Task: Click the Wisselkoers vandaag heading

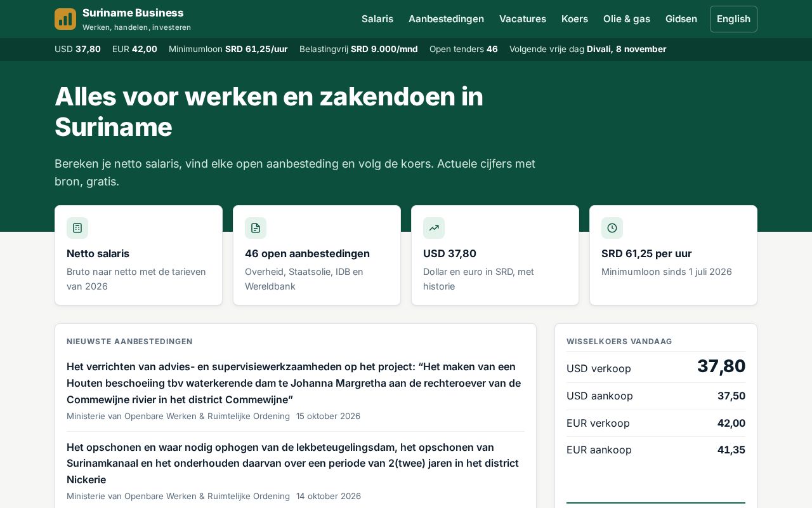Action: pyautogui.click(x=619, y=342)
